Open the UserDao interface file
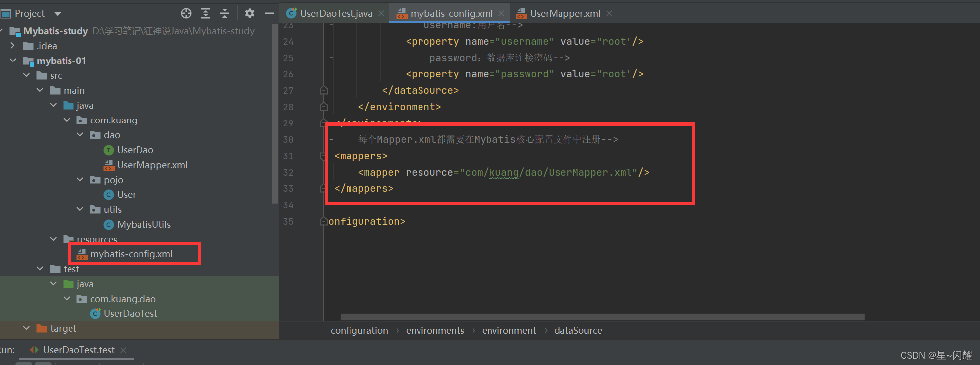The width and height of the screenshot is (980, 365). pyautogui.click(x=135, y=150)
